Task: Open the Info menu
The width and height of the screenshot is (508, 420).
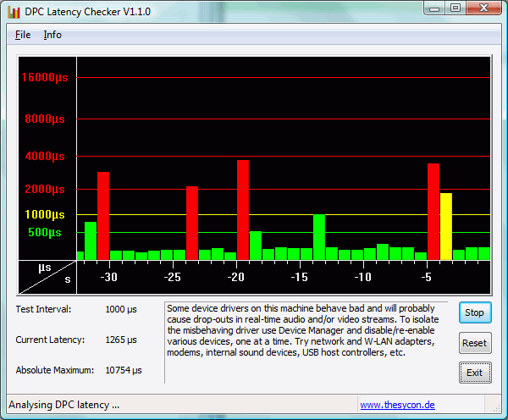Action: coord(52,35)
